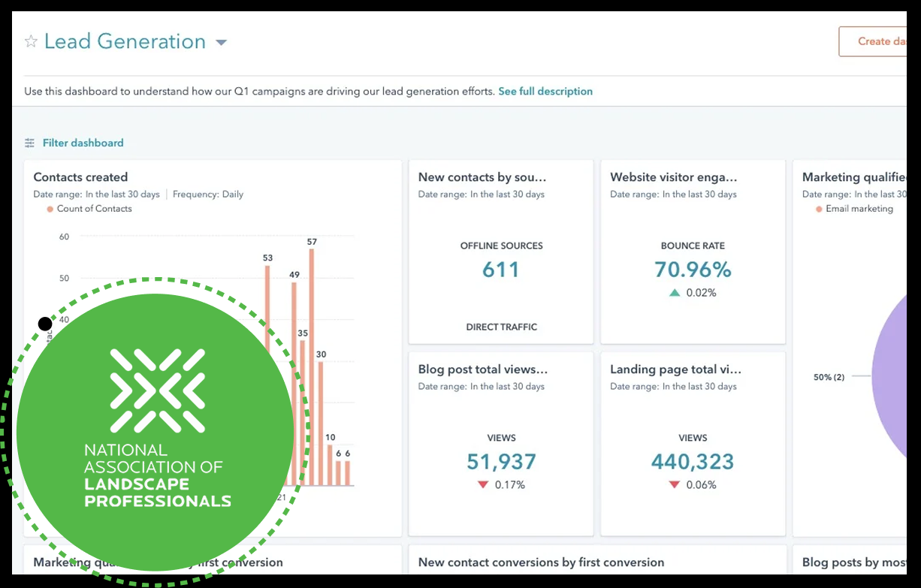Click the purple pie chart slice
This screenshot has width=921, height=588.
pos(890,375)
